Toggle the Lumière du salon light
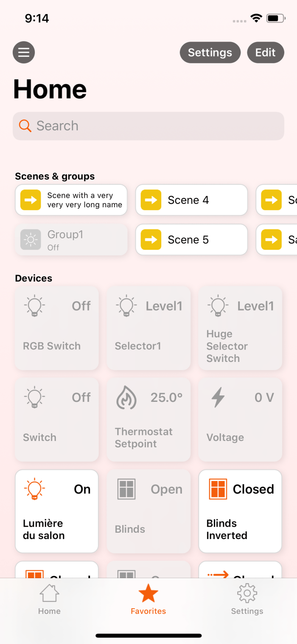 tap(57, 511)
